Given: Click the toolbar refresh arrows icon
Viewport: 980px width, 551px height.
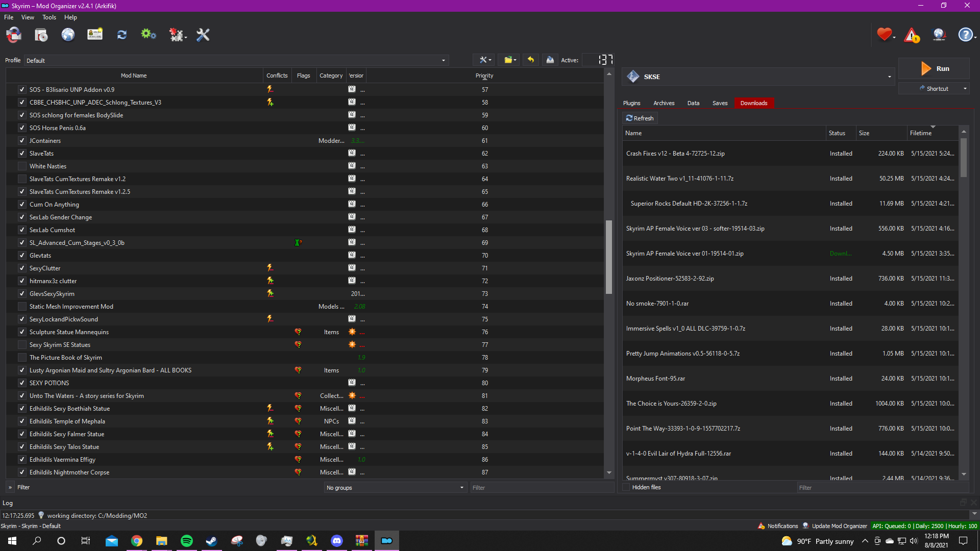Looking at the screenshot, I should point(121,35).
